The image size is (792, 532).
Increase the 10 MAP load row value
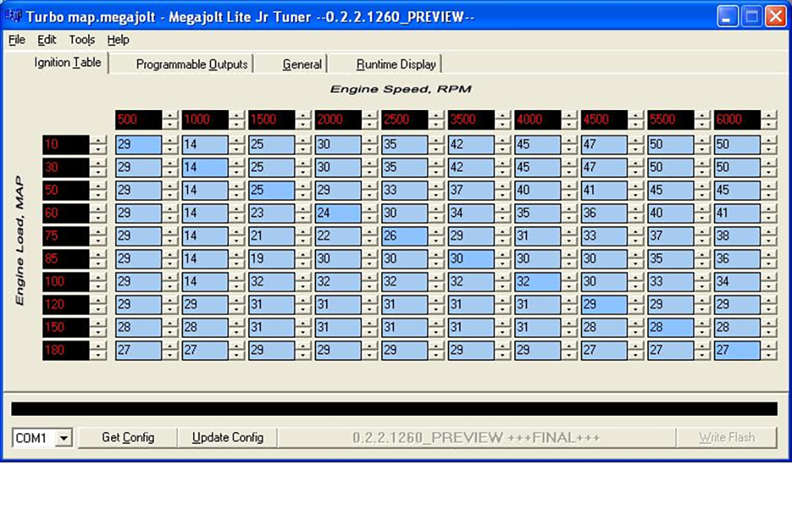(97, 141)
